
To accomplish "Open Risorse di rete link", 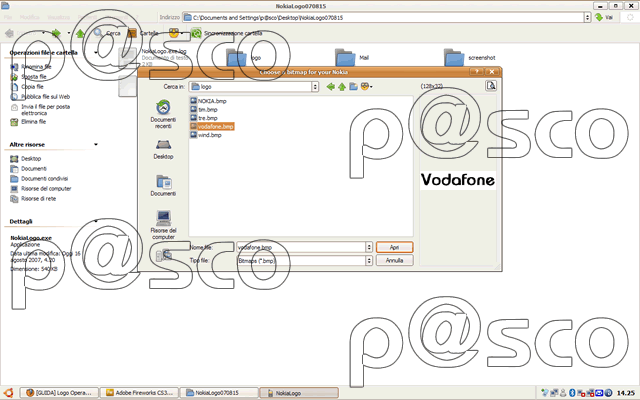I will click(33, 199).
